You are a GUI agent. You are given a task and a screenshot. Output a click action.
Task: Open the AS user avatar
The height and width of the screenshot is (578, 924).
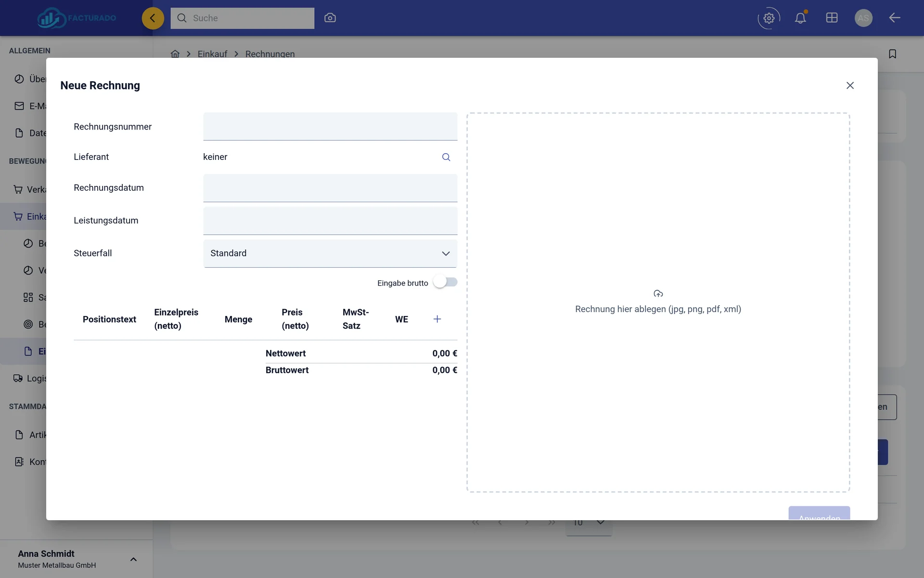(863, 18)
